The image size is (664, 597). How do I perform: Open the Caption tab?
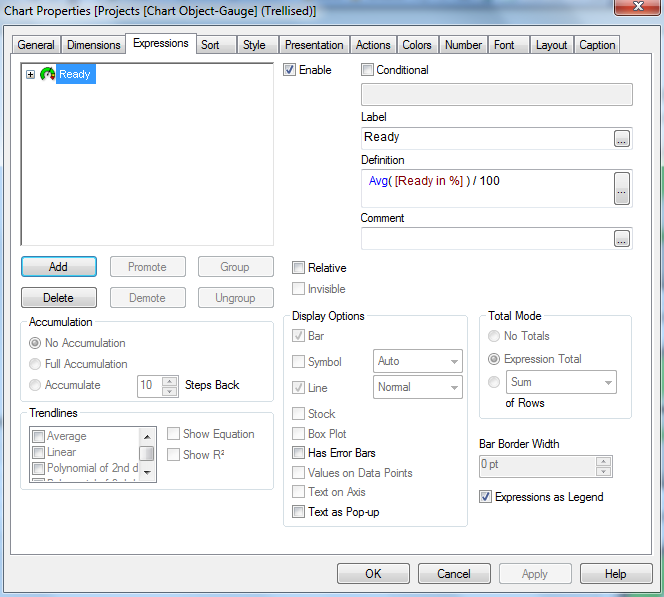point(597,45)
